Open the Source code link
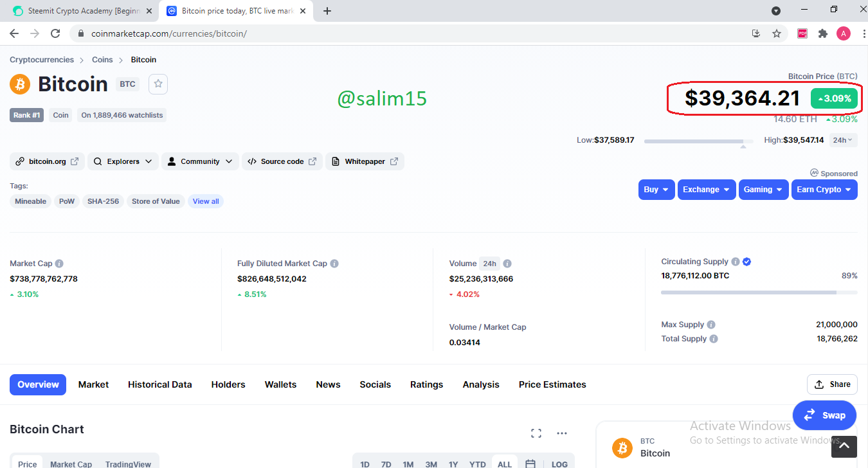This screenshot has width=868, height=468. pos(282,161)
